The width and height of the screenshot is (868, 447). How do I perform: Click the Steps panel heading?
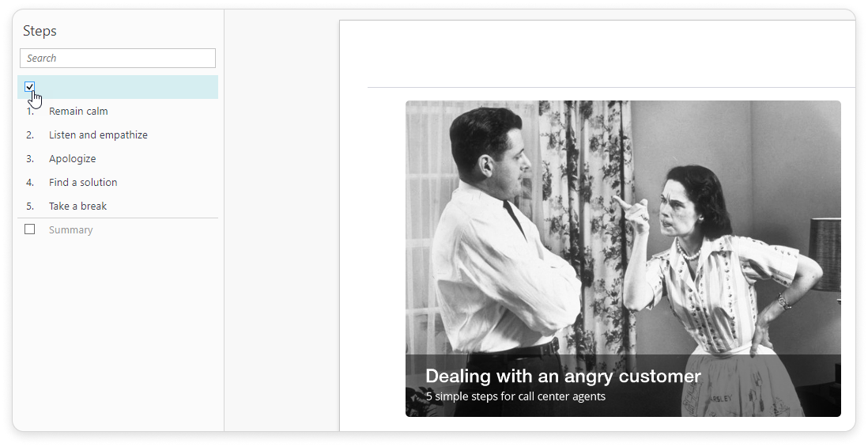[x=40, y=31]
